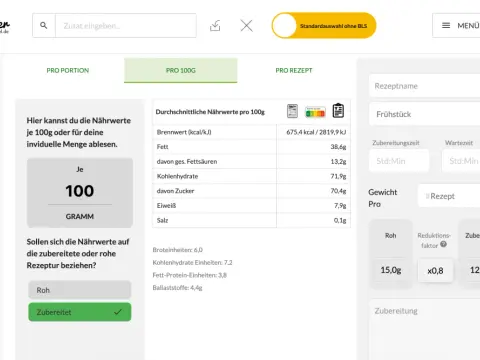Click the davon Zucker 70,4g value
The height and width of the screenshot is (360, 480).
tap(338, 191)
